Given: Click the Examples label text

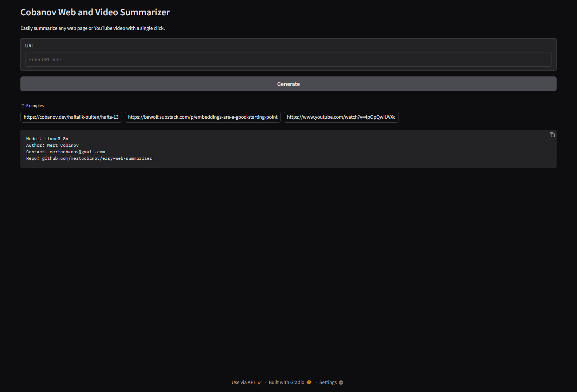Looking at the screenshot, I should (35, 106).
